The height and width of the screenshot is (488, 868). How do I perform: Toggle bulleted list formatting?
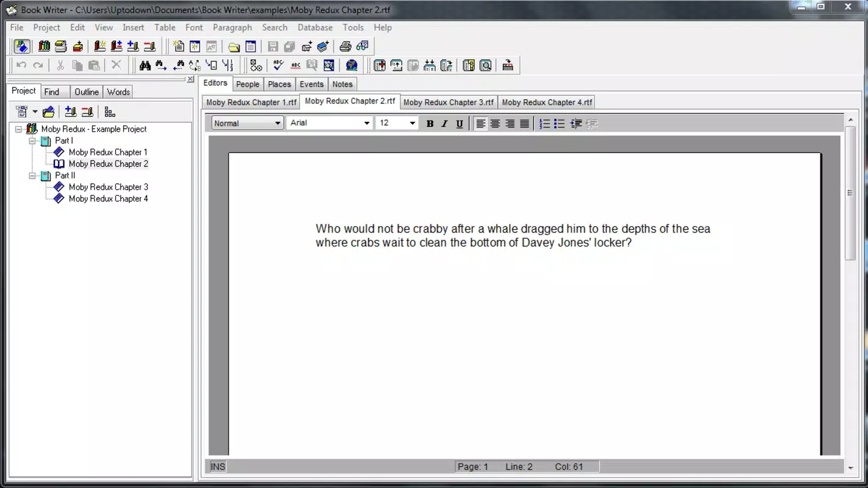(x=560, y=124)
